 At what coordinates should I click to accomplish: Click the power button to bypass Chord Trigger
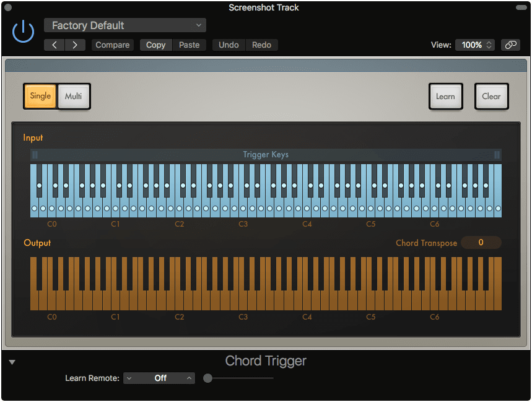[x=22, y=30]
